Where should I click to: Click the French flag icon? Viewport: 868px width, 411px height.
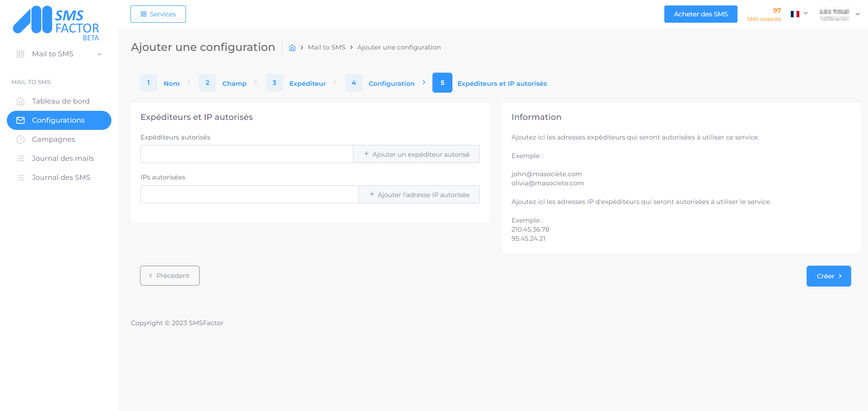[795, 14]
